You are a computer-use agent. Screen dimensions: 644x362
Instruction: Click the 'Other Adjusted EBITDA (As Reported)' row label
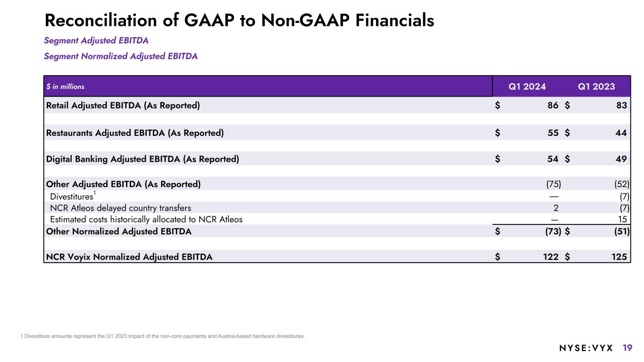click(123, 184)
